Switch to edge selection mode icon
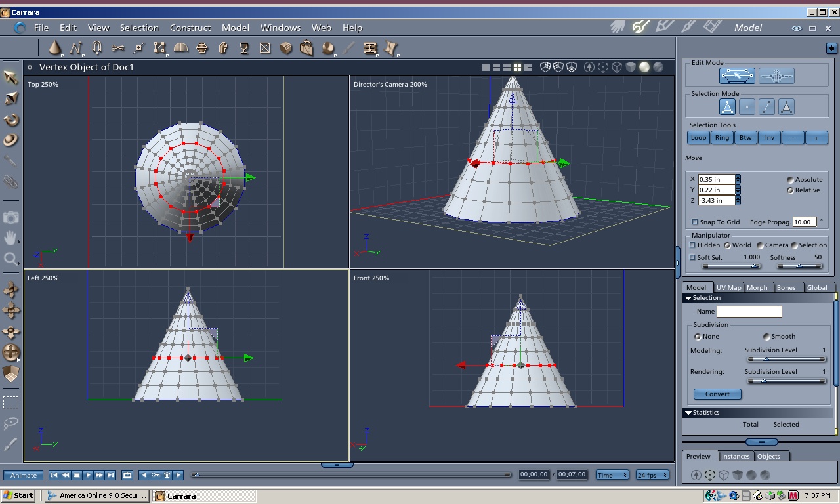The width and height of the screenshot is (840, 504). [x=766, y=106]
